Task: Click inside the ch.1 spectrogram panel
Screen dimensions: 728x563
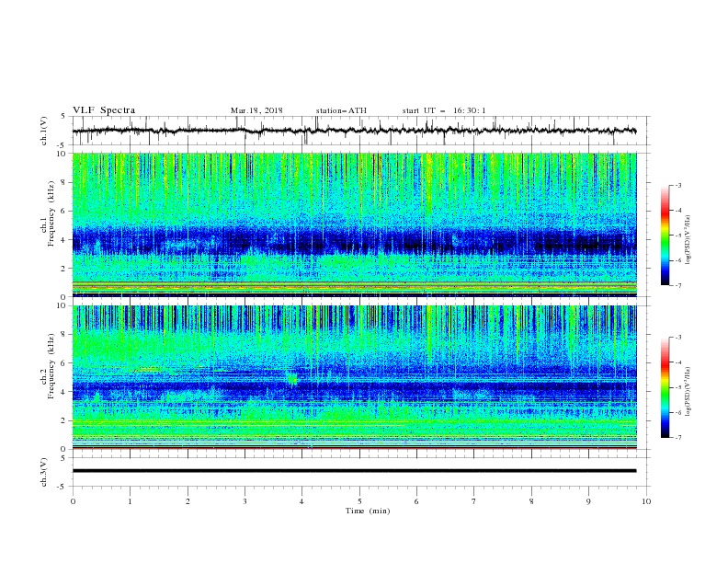Action: pos(354,224)
